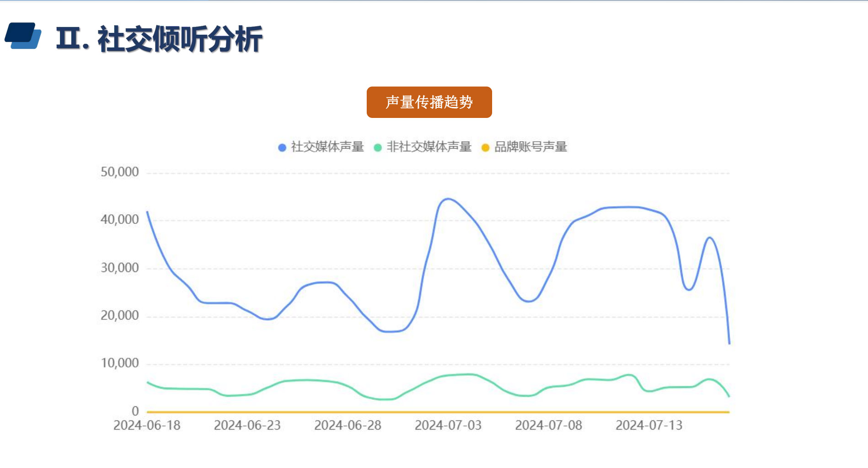Viewport: 868px width, 468px height.
Task: Click the blue parallelogram icon beside the title
Action: tap(23, 36)
